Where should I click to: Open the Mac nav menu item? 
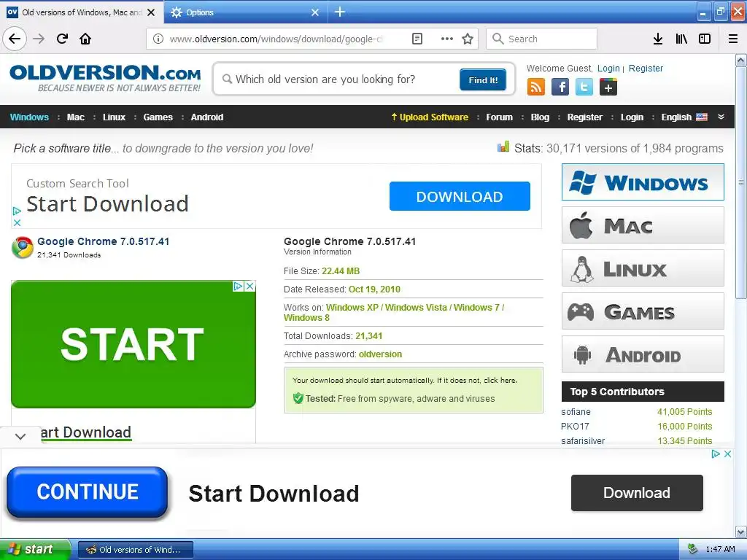pos(75,117)
